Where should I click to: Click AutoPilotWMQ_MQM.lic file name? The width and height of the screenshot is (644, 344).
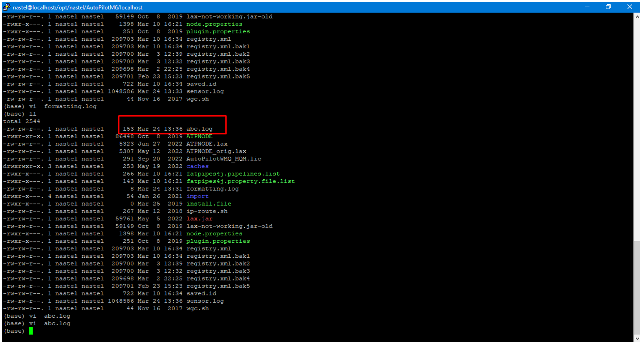(224, 159)
